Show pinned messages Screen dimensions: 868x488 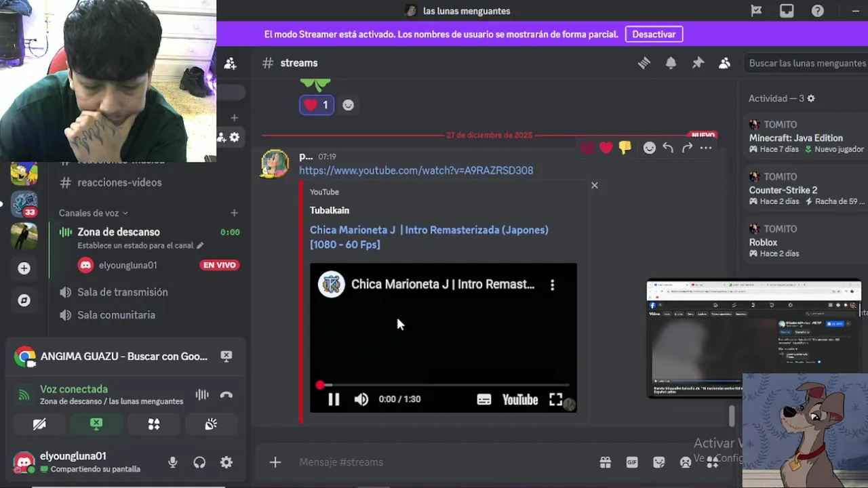coord(698,63)
